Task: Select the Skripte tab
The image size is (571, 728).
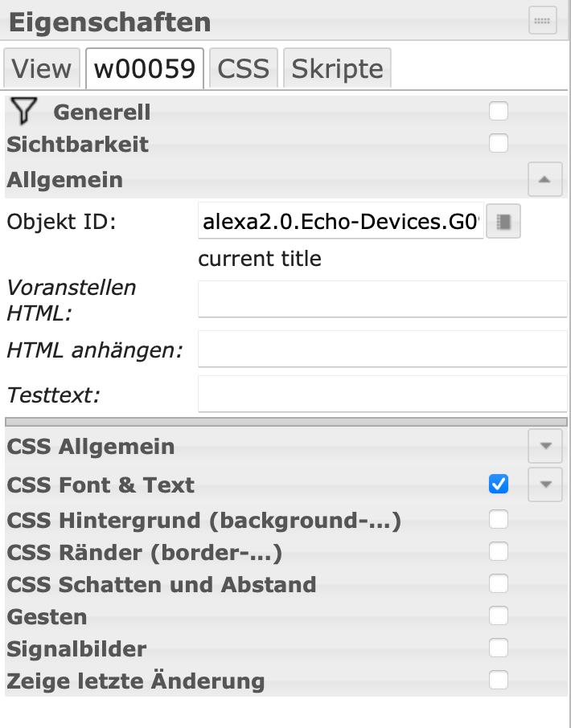Action: pyautogui.click(x=337, y=68)
